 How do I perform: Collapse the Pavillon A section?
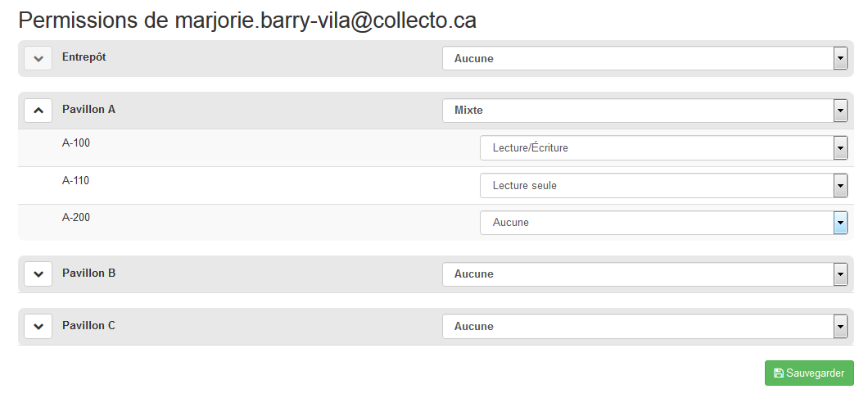coord(38,110)
